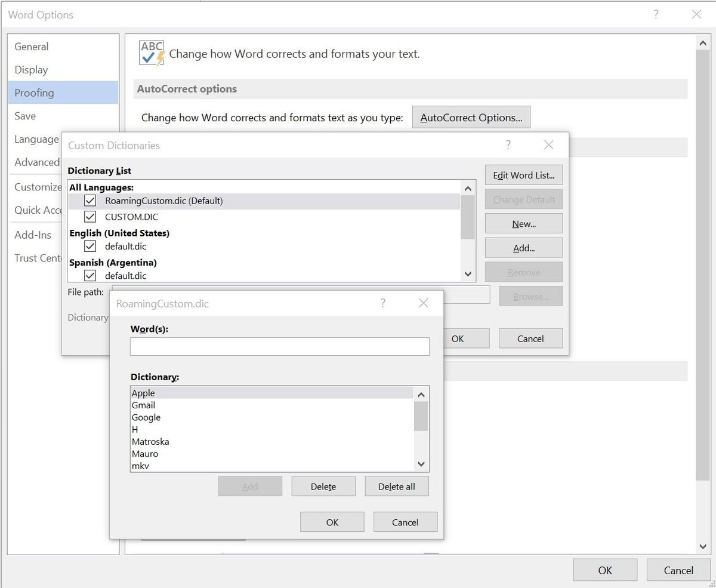This screenshot has height=588, width=716.
Task: Click inside the Word(s) input field
Action: click(x=279, y=346)
